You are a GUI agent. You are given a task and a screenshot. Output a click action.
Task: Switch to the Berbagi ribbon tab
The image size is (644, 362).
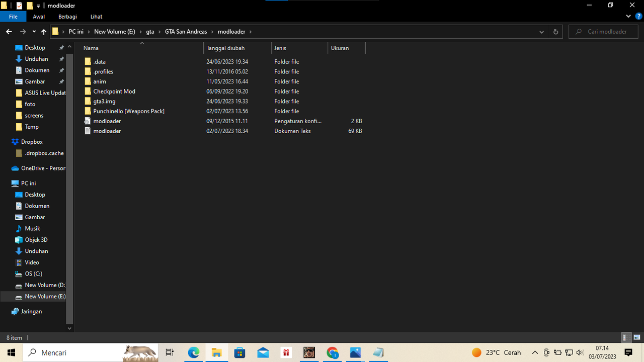[x=67, y=17]
